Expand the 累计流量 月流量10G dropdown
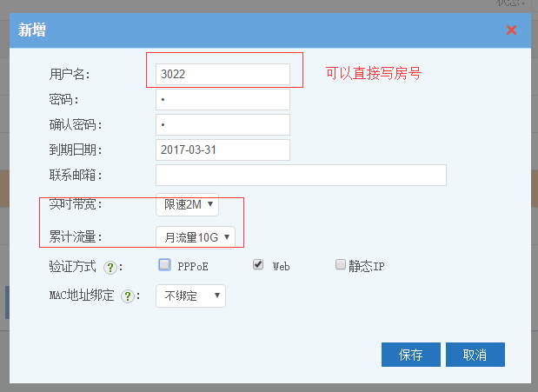538x392 pixels. [x=196, y=236]
